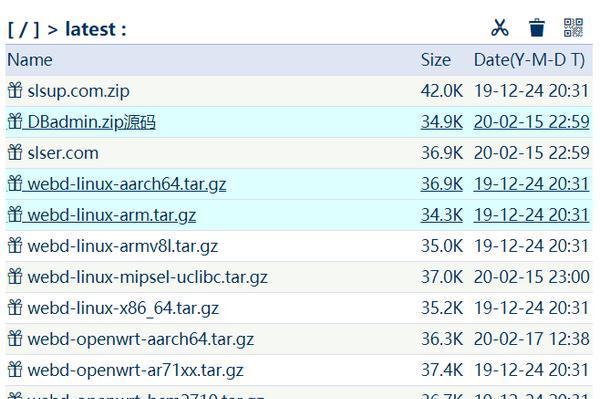Screen dimensions: 600x399
Task: Click gift icon beside slser.com
Action: (15, 153)
